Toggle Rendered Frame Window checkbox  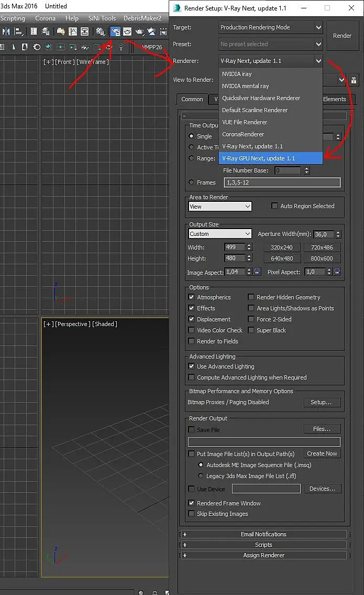(x=192, y=503)
